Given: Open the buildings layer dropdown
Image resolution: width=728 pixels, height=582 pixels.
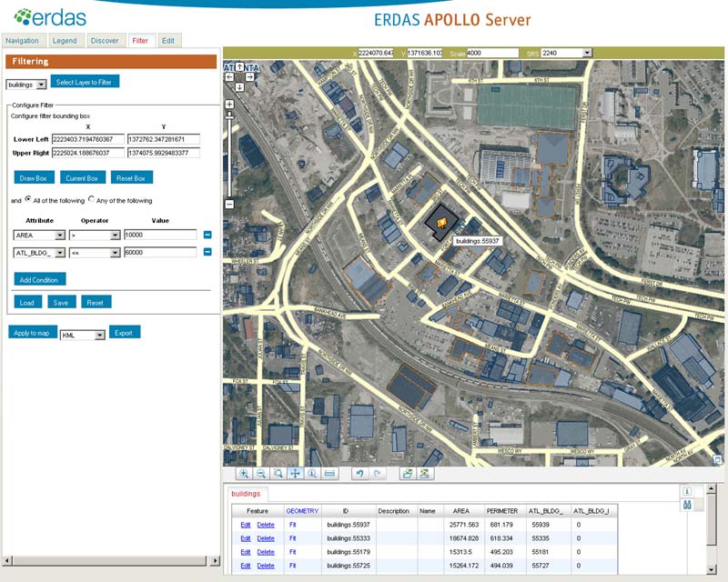Looking at the screenshot, I should point(41,85).
